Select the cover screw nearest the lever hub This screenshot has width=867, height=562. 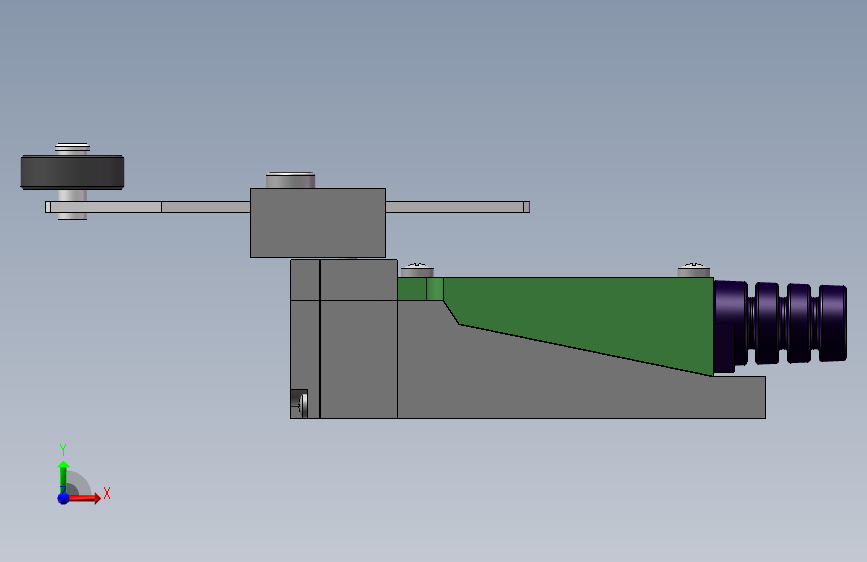417,270
